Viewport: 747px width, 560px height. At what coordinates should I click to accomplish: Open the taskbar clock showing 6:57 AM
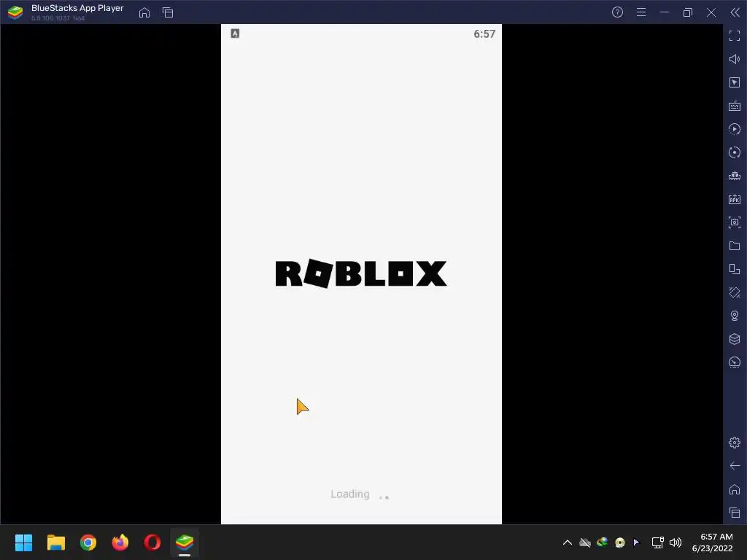712,542
